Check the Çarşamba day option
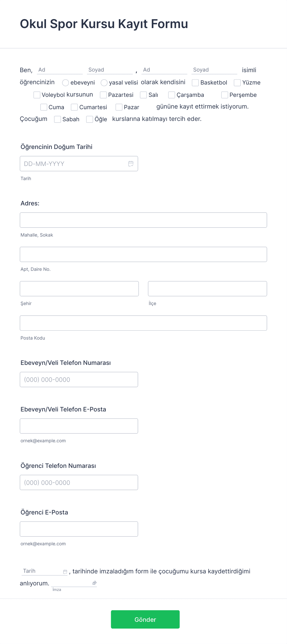 tap(172, 95)
